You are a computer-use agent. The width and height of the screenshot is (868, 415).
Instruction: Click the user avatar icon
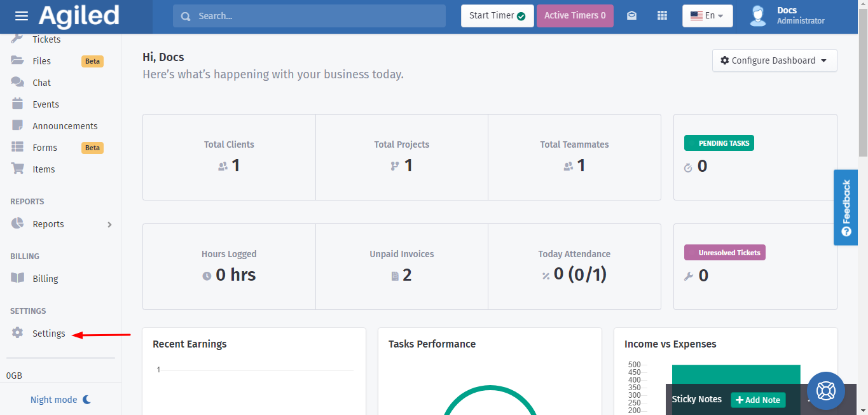pos(757,16)
